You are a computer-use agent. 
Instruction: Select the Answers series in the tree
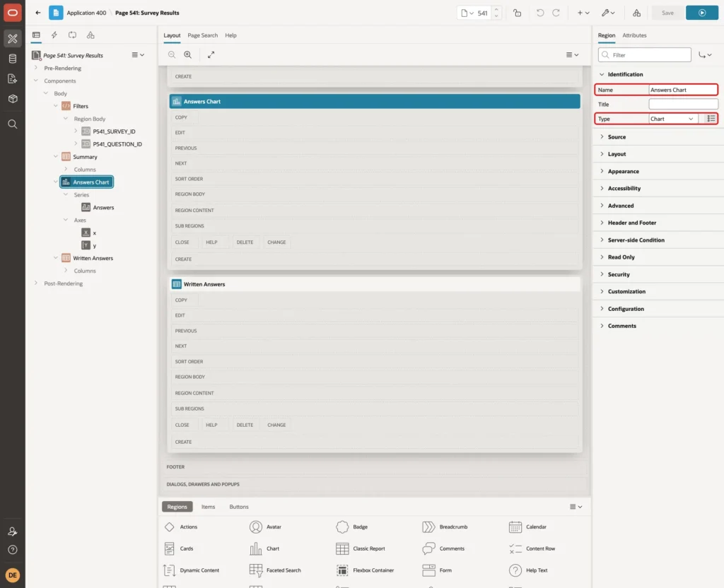pos(103,208)
